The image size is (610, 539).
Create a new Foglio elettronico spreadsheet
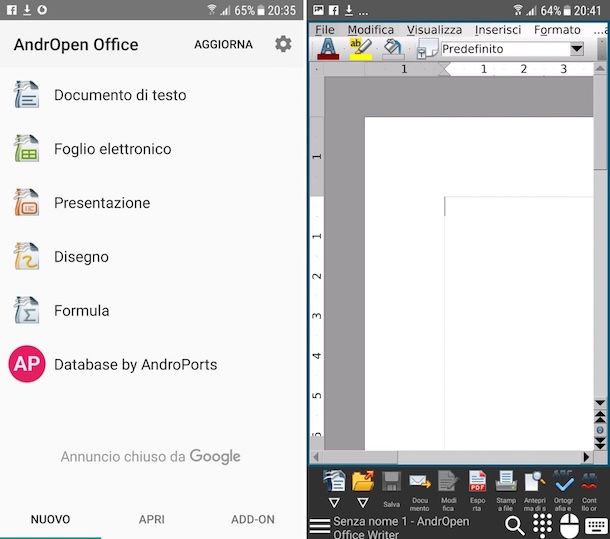coord(112,149)
